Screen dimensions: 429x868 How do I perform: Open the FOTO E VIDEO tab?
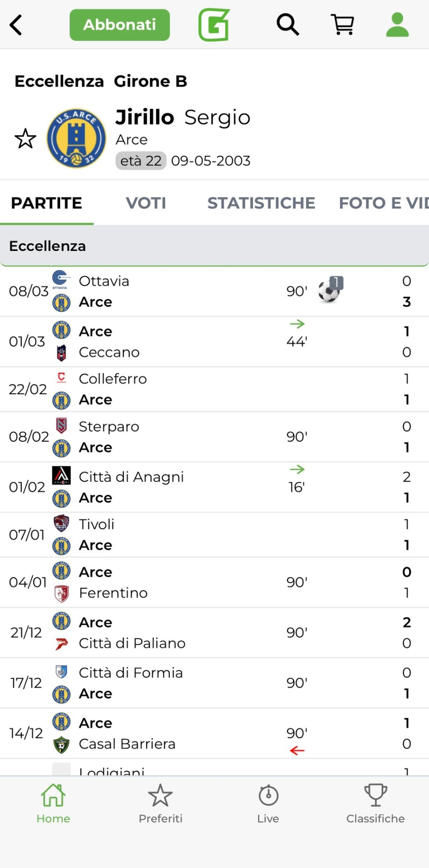pyautogui.click(x=383, y=203)
